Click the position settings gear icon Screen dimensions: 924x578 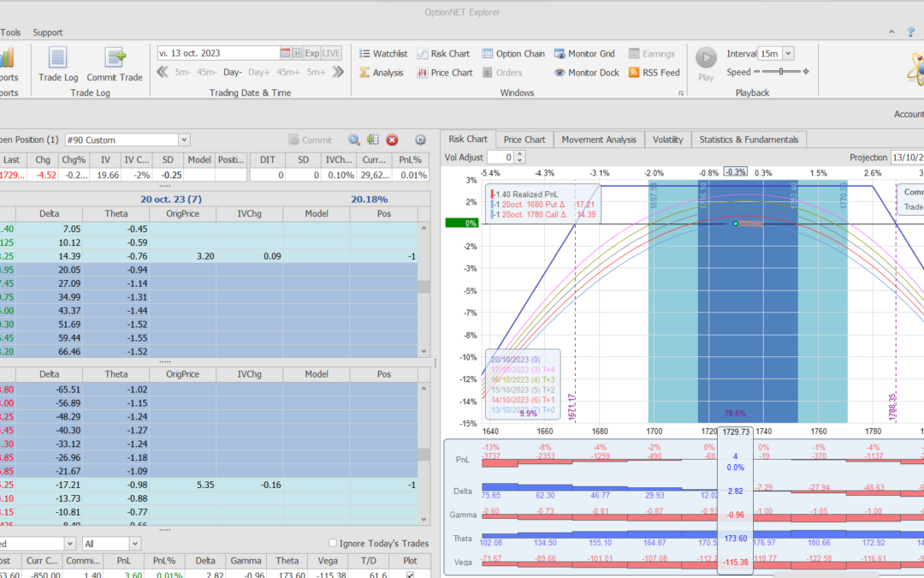(420, 140)
